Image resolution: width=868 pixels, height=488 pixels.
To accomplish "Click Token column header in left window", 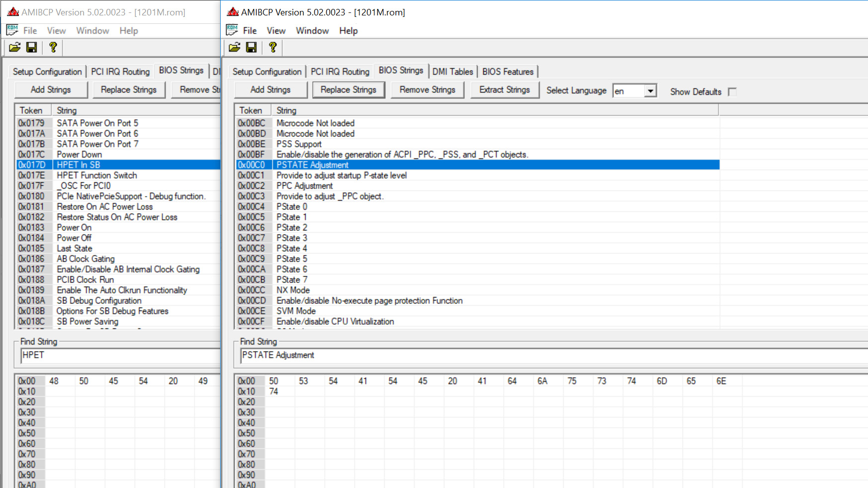I will [x=33, y=110].
